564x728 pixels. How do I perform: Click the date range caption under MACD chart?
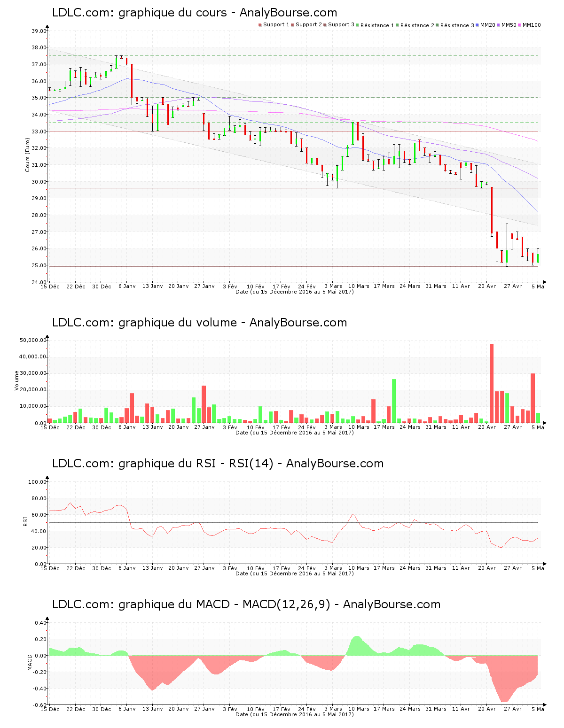pyautogui.click(x=295, y=714)
